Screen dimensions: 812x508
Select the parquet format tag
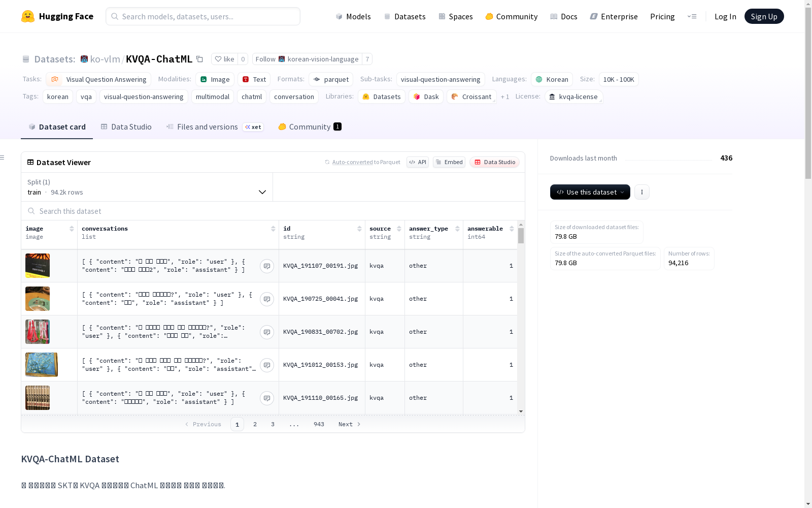(331, 79)
